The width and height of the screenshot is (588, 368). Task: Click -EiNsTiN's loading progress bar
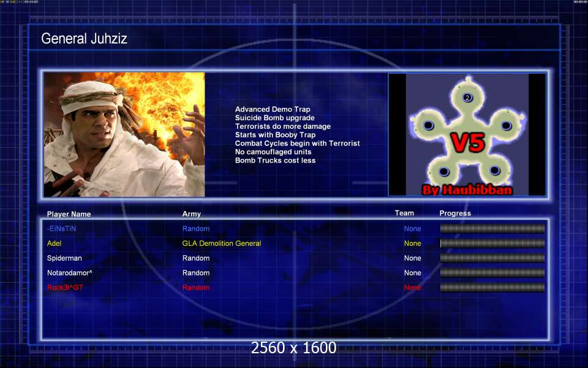coord(492,228)
